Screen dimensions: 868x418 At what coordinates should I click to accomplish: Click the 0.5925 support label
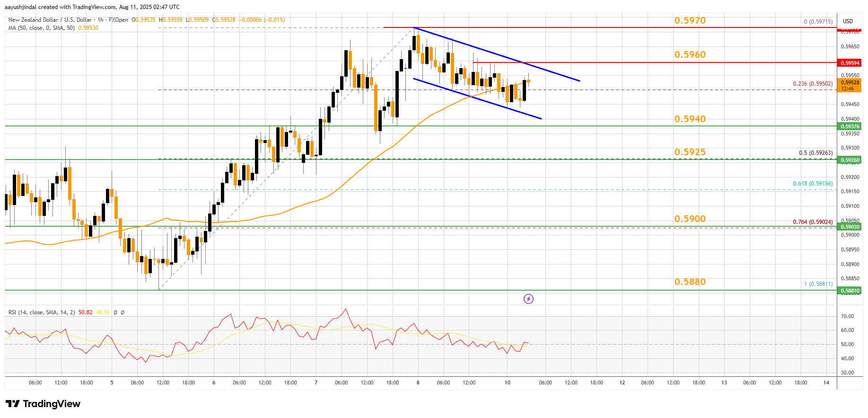coord(690,152)
